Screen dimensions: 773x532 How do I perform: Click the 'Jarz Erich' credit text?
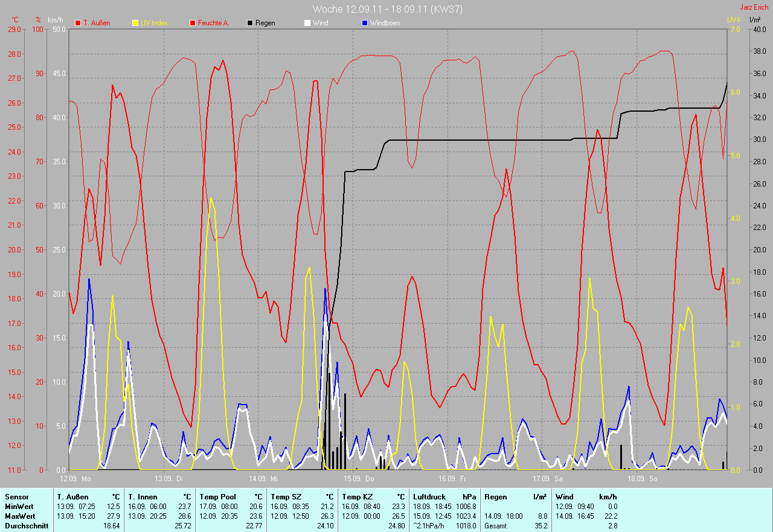(x=754, y=7)
